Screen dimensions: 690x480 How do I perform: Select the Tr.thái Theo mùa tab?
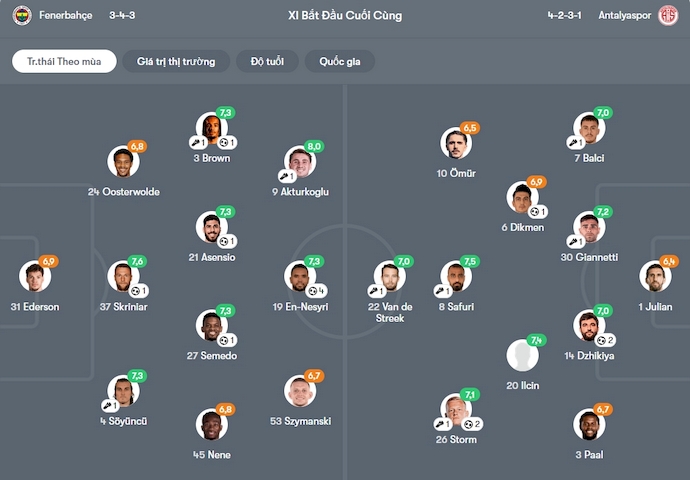click(64, 62)
